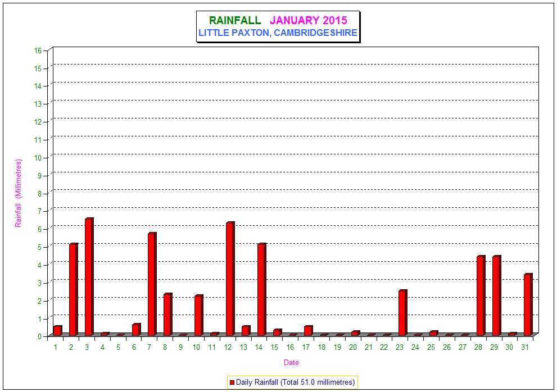Screen dimensions: 557x392
Task: Click the red legend swatch for Daily Rainfall
Action: 232,382
